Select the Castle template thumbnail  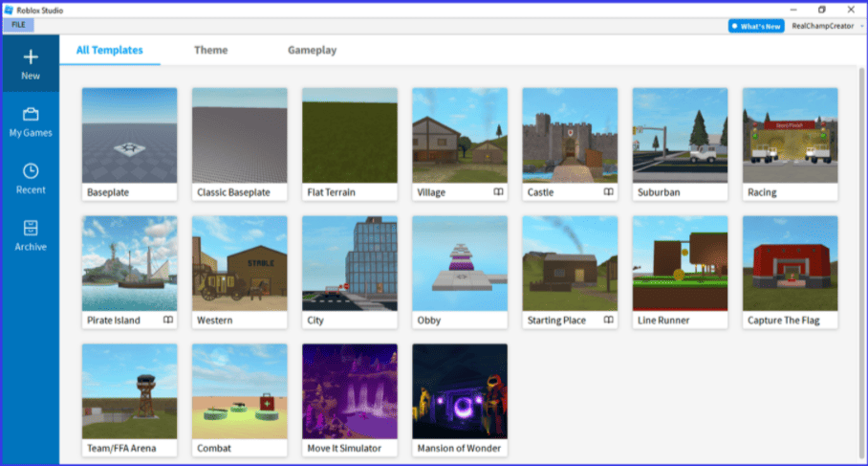570,135
